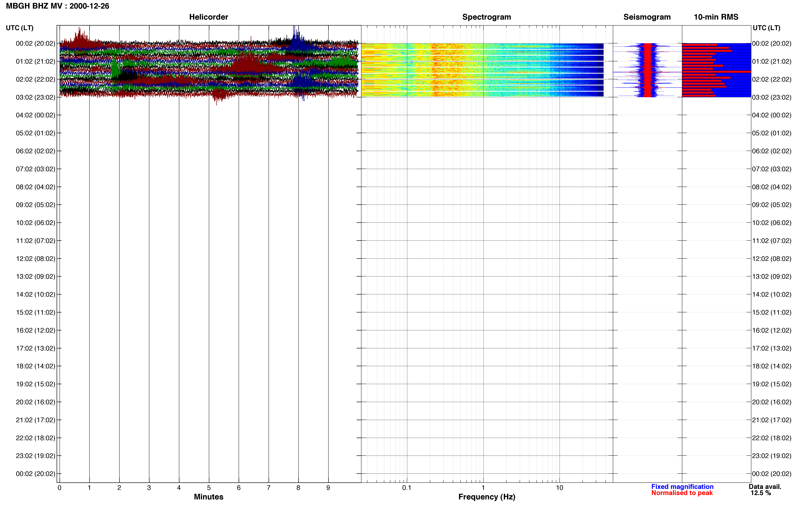The width and height of the screenshot is (812, 508).
Task: Click the 0.1 tick on the frequency axis
Action: (407, 487)
